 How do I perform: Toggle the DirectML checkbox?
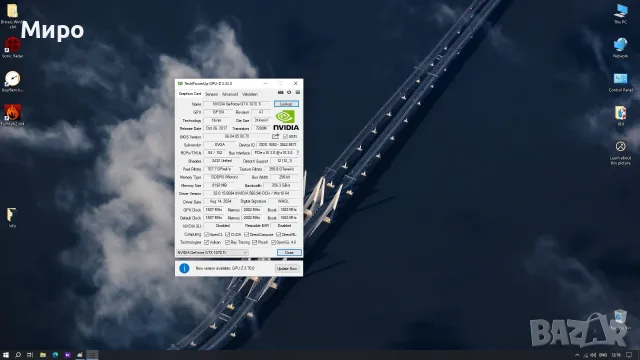point(278,234)
